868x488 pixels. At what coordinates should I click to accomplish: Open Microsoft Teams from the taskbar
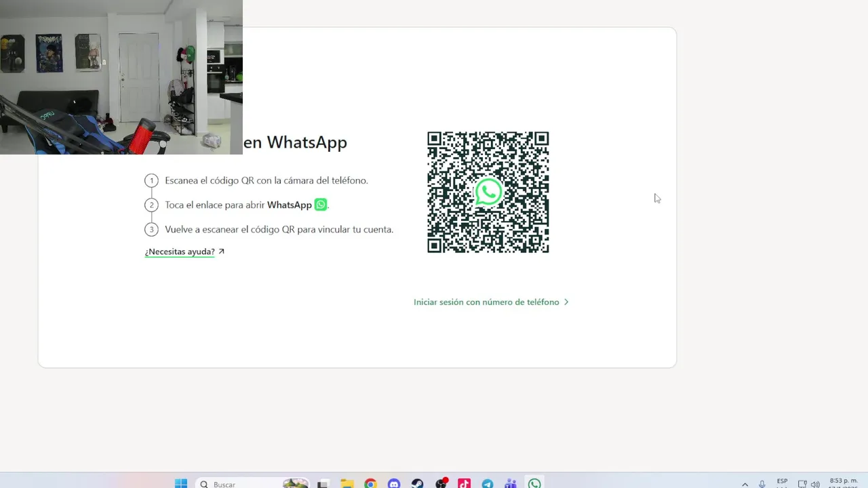[511, 484]
